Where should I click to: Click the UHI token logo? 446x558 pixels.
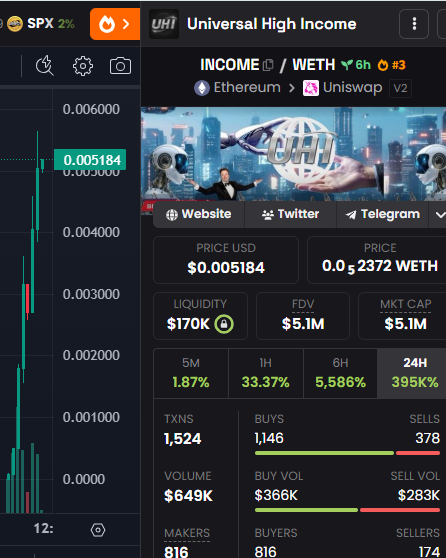pyautogui.click(x=164, y=24)
